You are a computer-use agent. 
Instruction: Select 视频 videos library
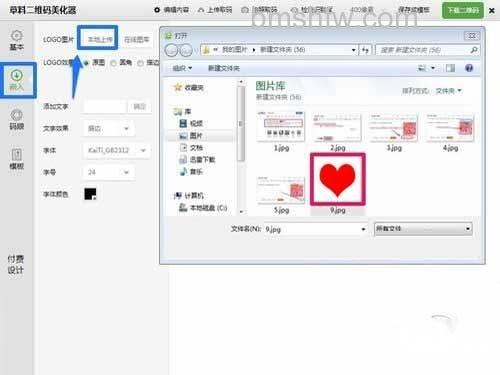click(x=191, y=124)
